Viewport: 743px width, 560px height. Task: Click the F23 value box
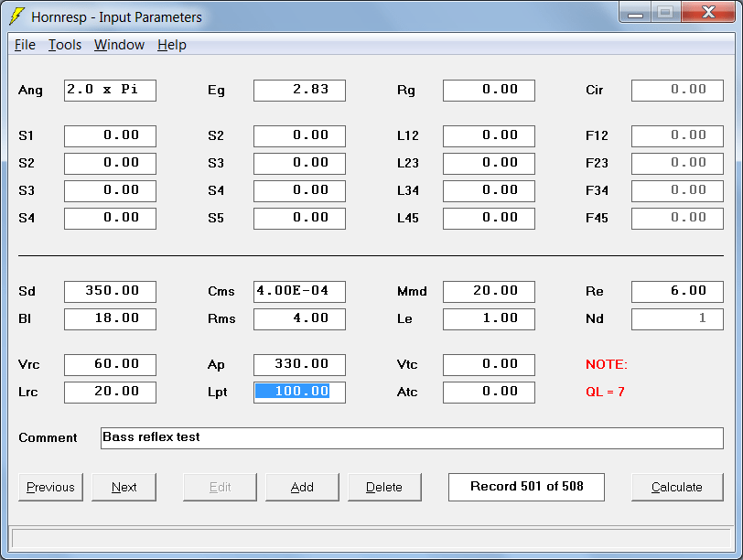[x=678, y=164]
